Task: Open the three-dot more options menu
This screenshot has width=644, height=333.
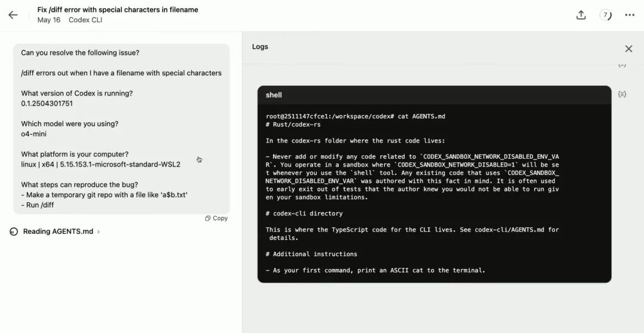Action: pos(630,15)
